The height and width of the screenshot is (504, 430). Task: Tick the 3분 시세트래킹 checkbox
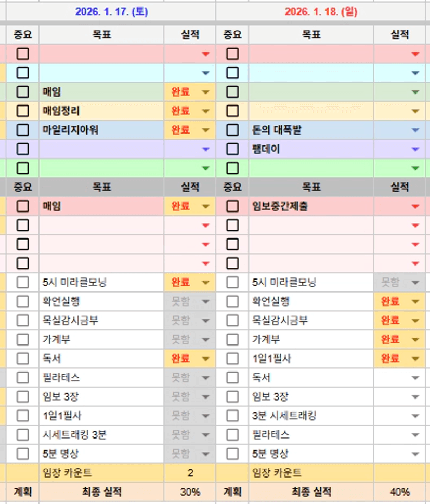coord(232,416)
